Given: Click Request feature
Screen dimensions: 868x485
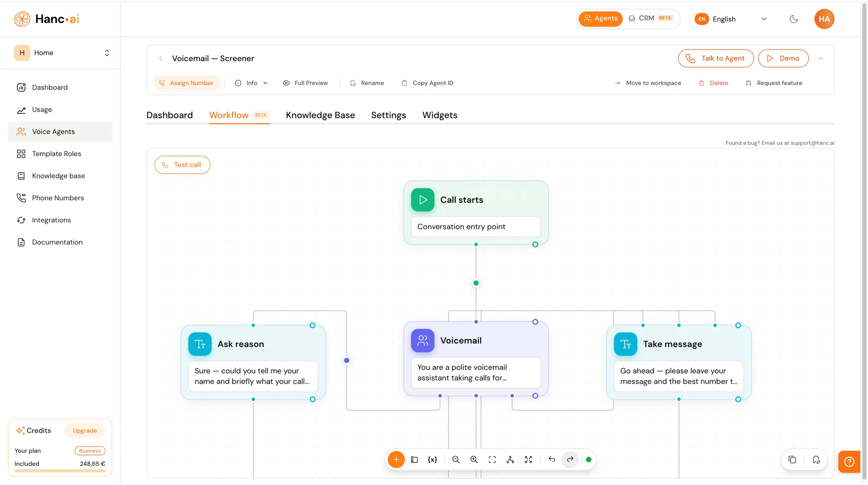Looking at the screenshot, I should (774, 83).
